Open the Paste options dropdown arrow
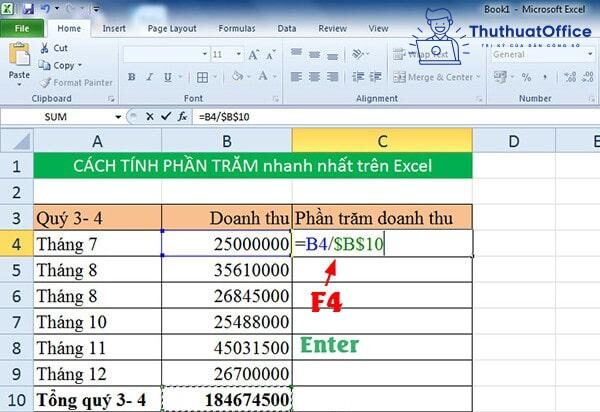600x412 pixels. coord(19,84)
